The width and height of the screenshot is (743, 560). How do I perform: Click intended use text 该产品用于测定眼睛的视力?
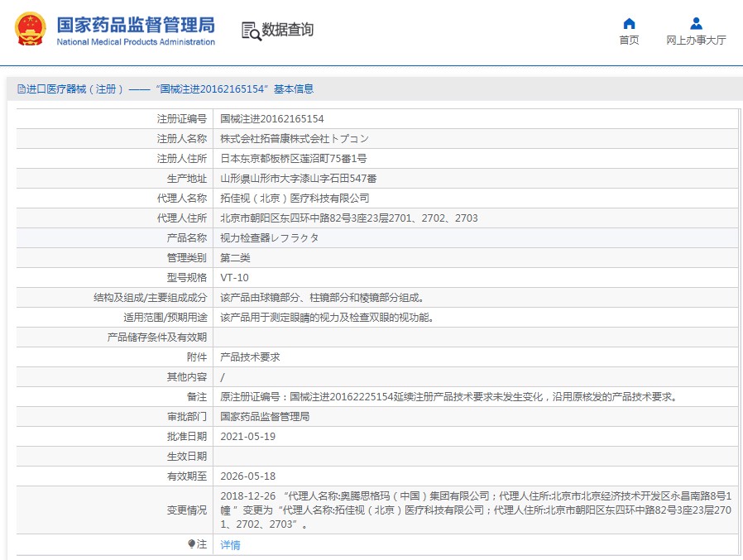pyautogui.click(x=327, y=318)
